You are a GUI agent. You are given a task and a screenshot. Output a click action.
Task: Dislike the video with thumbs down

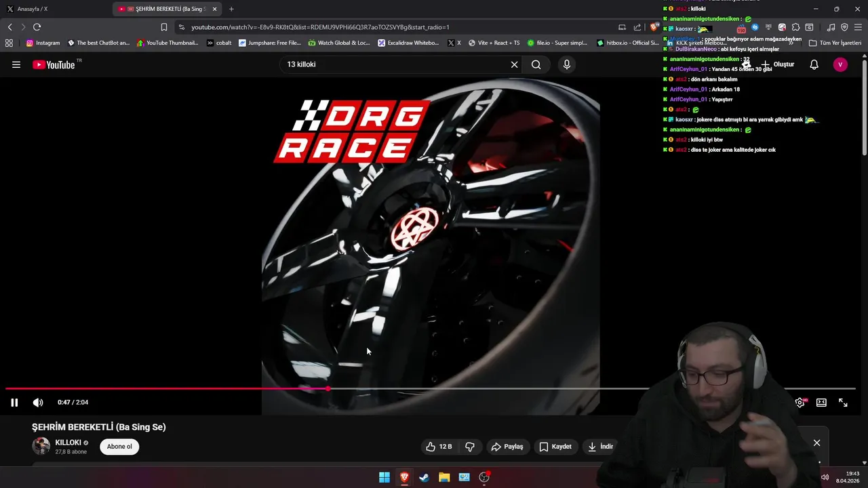(469, 447)
